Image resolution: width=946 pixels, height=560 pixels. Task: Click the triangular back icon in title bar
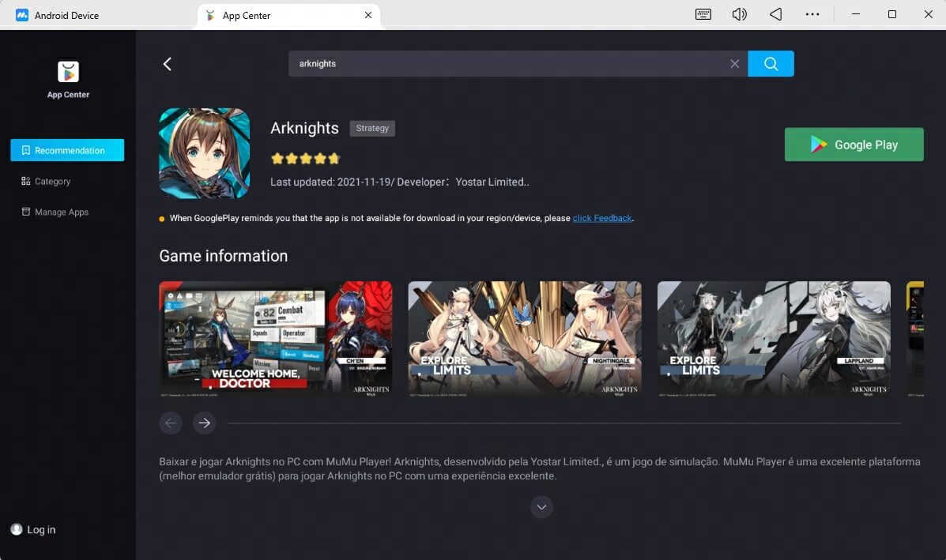(x=776, y=14)
